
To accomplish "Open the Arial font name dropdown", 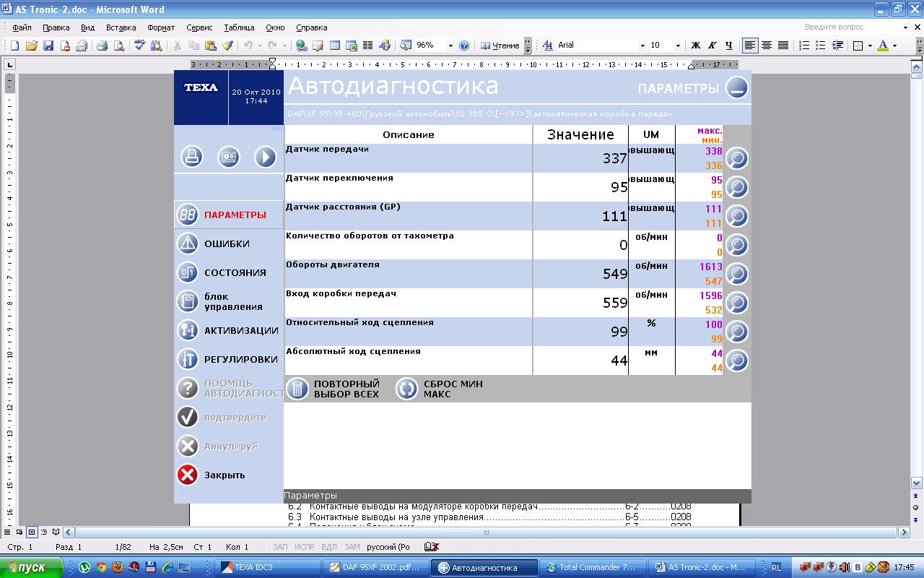I will tap(642, 46).
